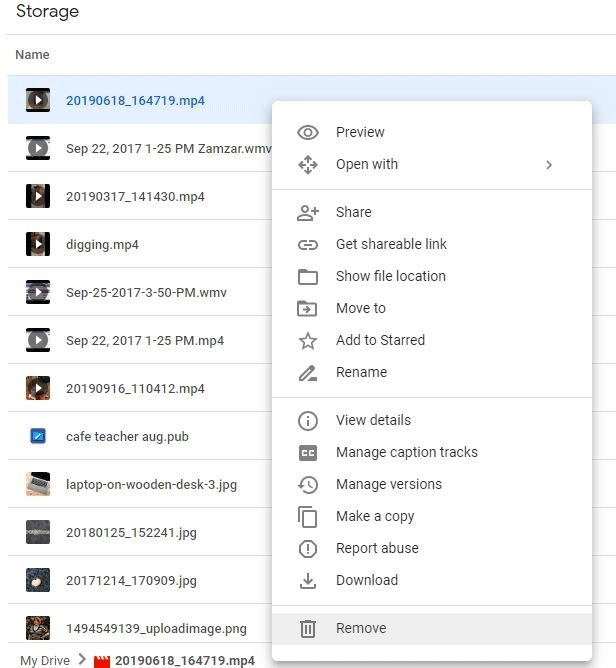Click the digging.mp4 thumbnail
This screenshot has height=668, width=616.
38,244
